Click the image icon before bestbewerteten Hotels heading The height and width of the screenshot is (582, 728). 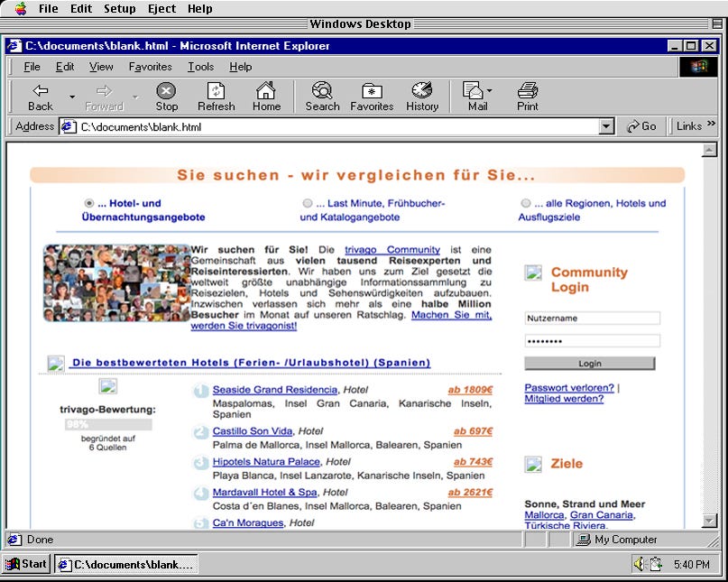pyautogui.click(x=56, y=364)
